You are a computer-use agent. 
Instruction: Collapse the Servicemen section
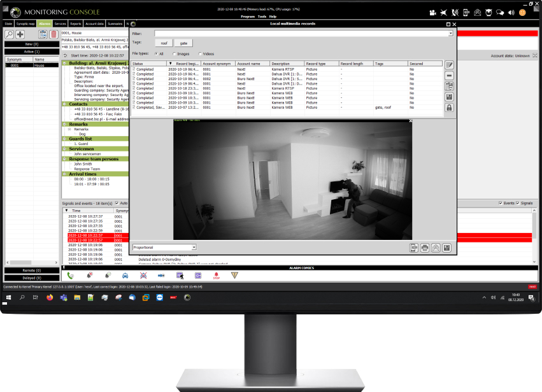(x=64, y=149)
